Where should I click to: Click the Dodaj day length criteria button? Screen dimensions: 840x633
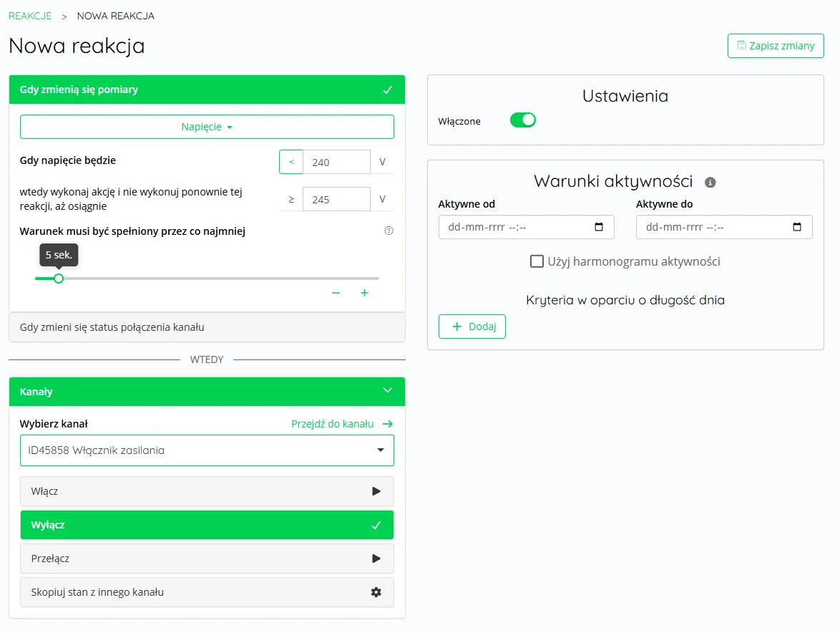click(x=472, y=327)
